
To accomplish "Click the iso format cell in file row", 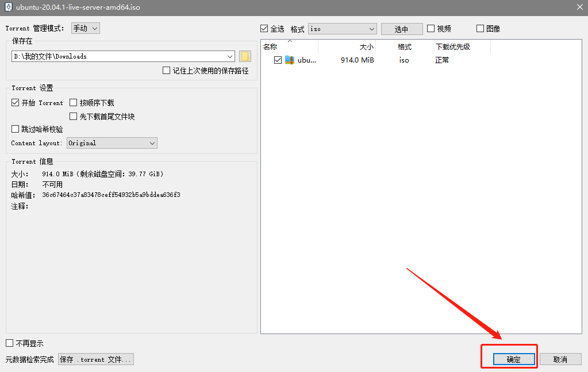I will (404, 60).
